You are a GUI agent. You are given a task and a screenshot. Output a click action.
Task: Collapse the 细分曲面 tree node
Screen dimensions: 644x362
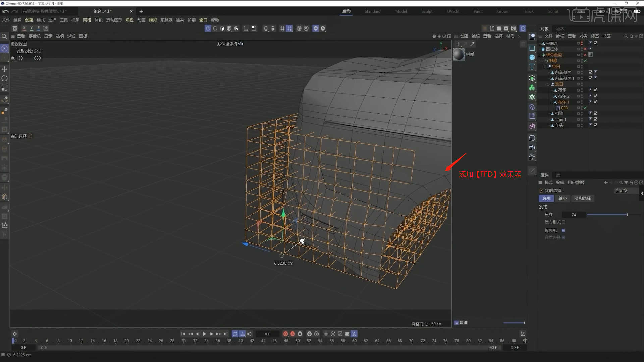tap(539, 55)
